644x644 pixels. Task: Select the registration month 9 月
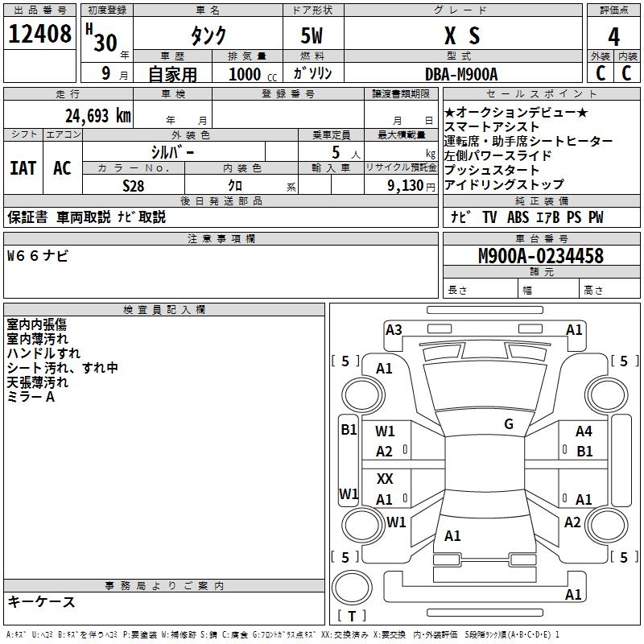click(x=114, y=73)
